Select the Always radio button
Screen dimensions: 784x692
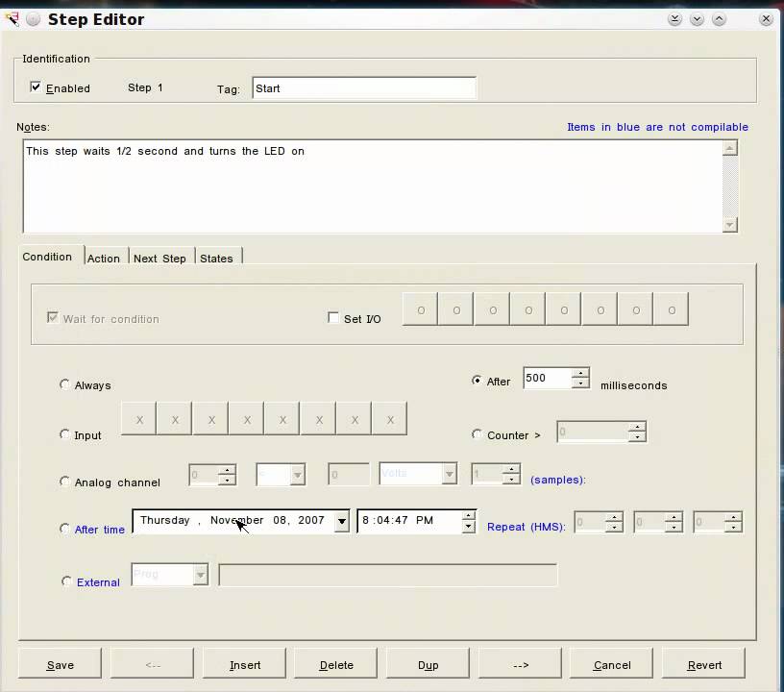pos(64,384)
